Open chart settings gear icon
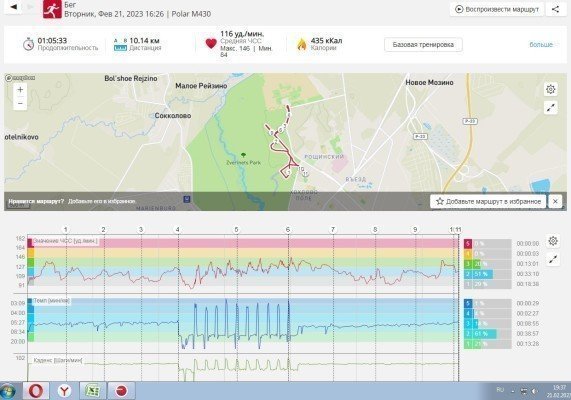This screenshot has width=571, height=400. [553, 241]
